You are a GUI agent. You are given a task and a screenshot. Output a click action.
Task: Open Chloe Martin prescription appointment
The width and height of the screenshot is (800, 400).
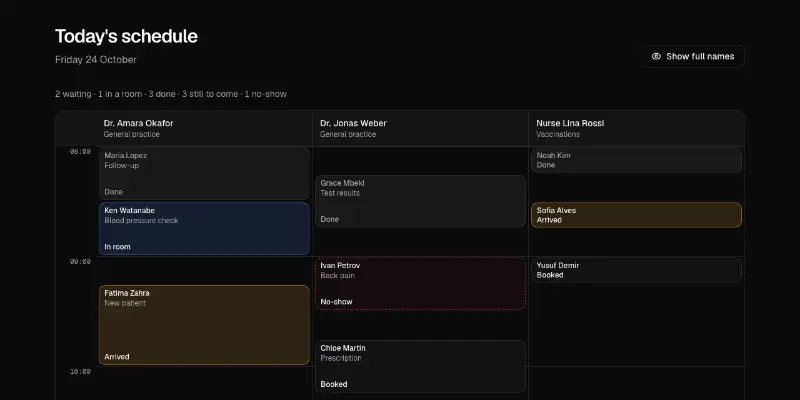420,366
